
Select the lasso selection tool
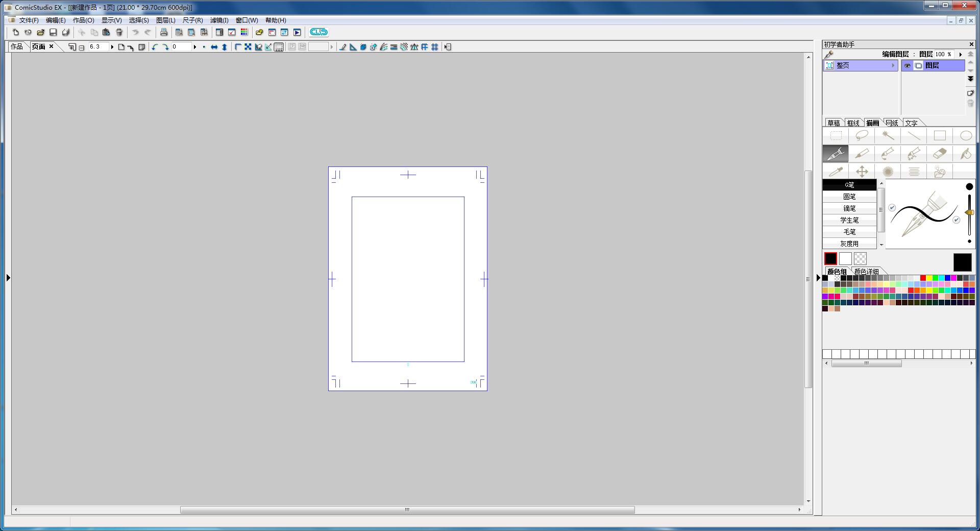pos(863,135)
